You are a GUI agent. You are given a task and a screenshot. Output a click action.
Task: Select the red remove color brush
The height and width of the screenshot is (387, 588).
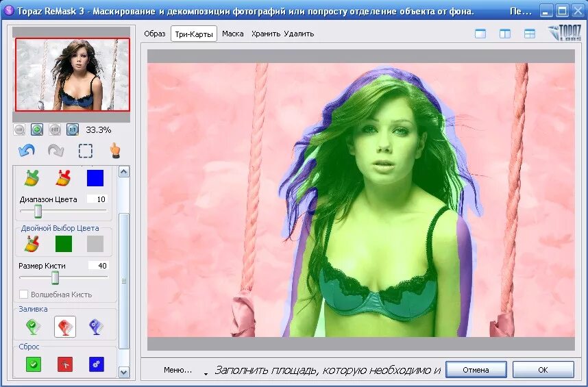point(64,178)
